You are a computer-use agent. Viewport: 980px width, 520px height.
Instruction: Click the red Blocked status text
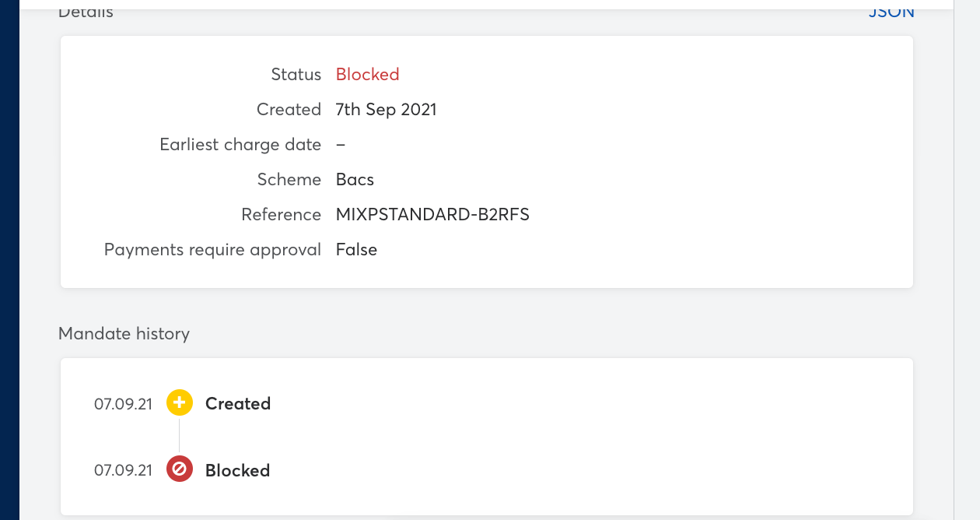click(x=368, y=75)
